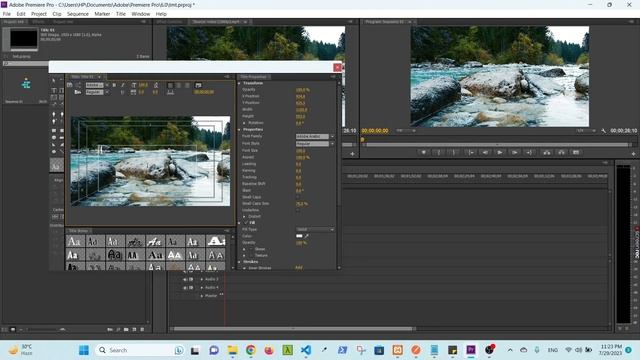Select the Rectangle shape tool in Titler
The height and width of the screenshot is (360, 640).
point(54,131)
